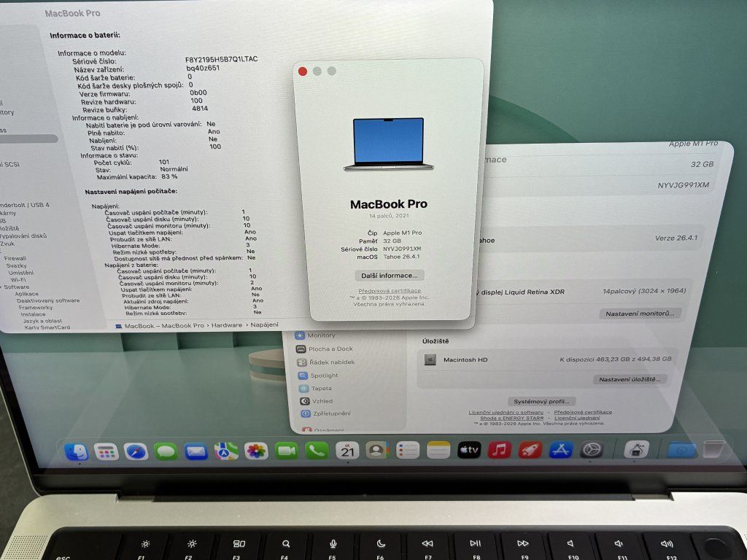Select Instalace in the sidebar

point(33,314)
